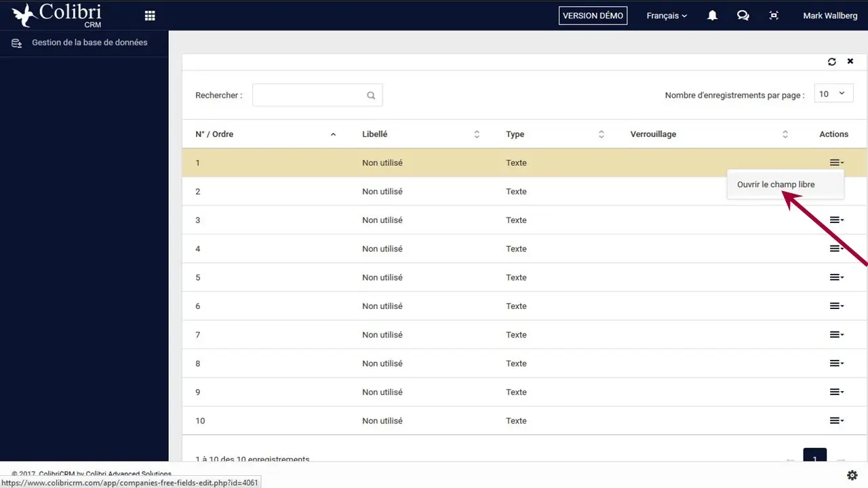The width and height of the screenshot is (868, 488).
Task: Open actions menu for row 9
Action: (837, 392)
